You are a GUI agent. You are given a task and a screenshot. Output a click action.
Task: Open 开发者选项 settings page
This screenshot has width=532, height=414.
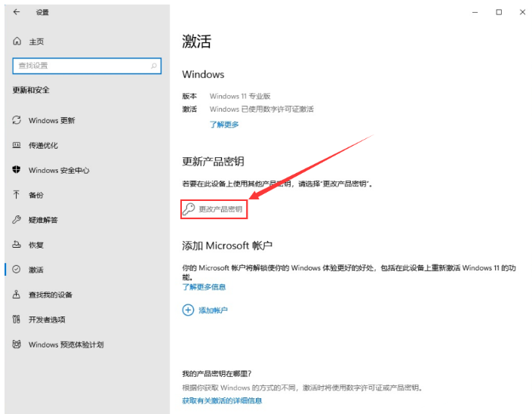tap(47, 320)
